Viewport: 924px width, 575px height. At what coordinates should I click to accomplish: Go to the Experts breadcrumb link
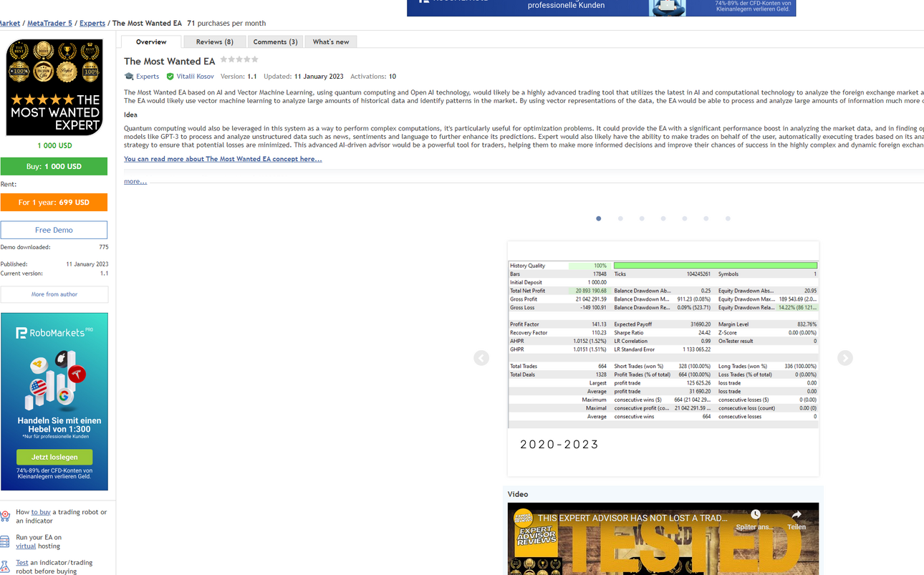pos(92,23)
